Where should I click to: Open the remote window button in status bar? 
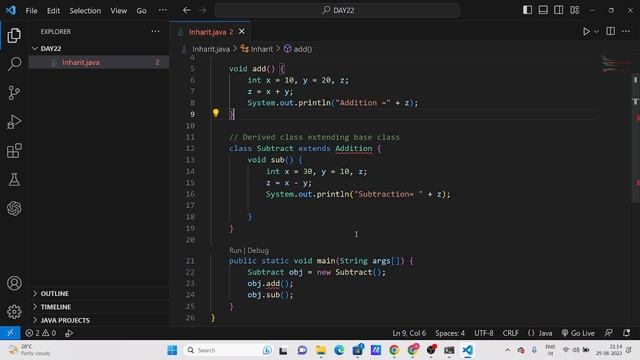(10, 333)
